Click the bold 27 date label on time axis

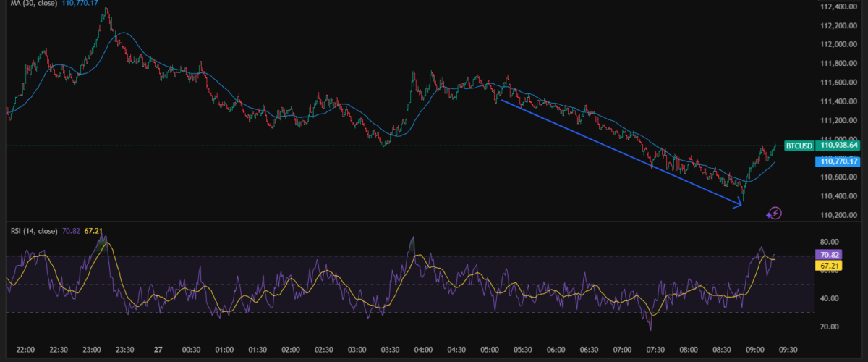(158, 349)
